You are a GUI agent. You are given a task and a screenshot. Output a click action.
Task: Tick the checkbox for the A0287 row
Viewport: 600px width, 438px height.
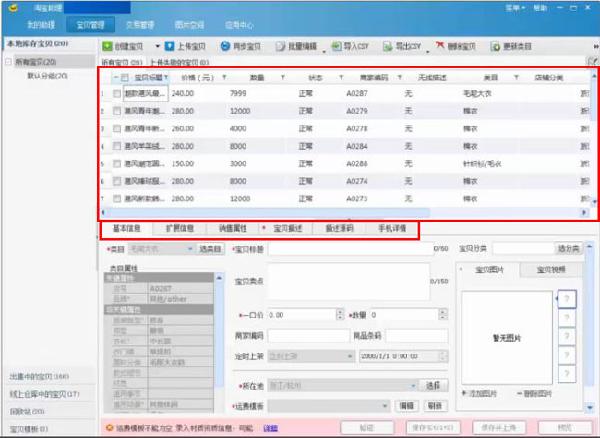coord(117,94)
